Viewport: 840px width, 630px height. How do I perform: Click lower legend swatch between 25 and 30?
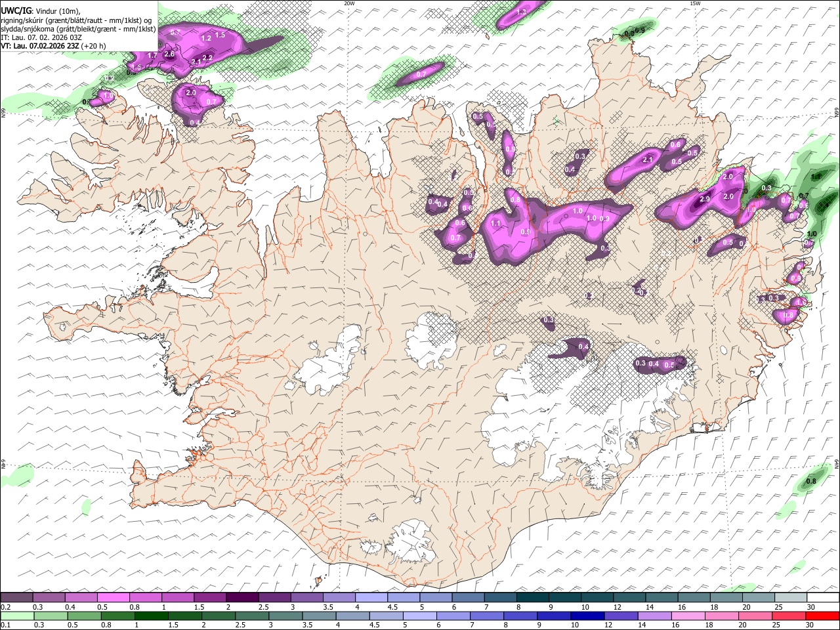[x=790, y=616]
